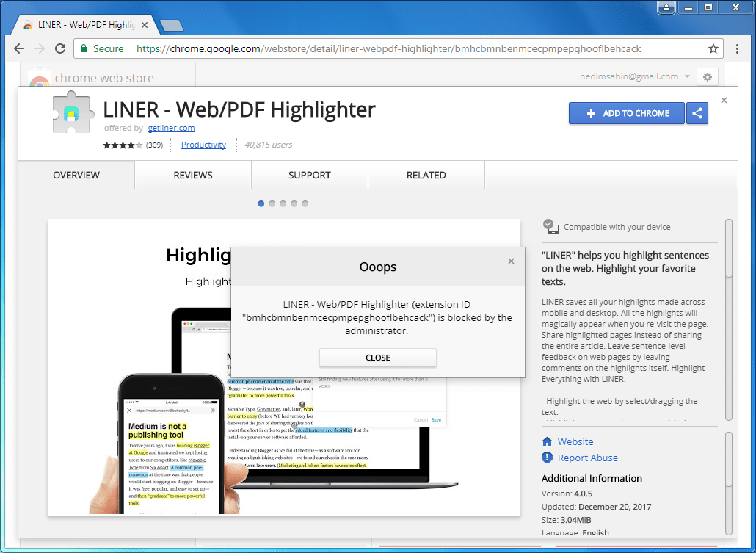This screenshot has width=756, height=553.
Task: Click 'Updated: December 20, 2017' text
Action: (596, 507)
